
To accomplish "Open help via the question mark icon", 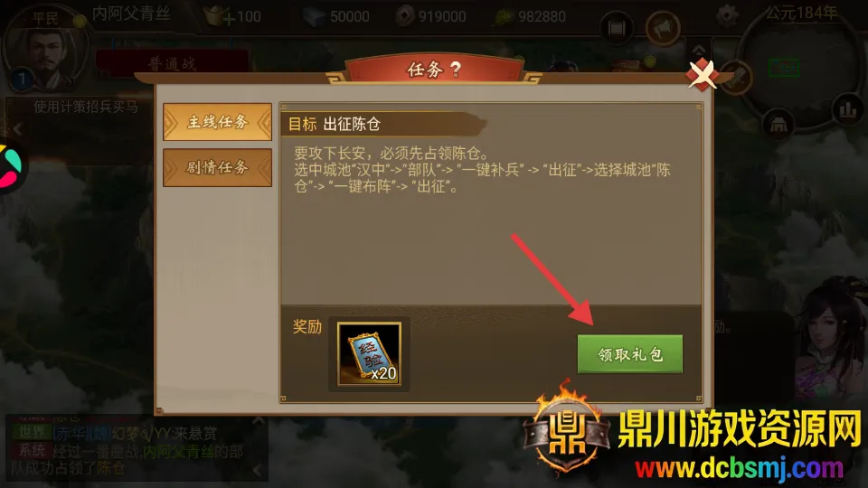I will point(456,70).
